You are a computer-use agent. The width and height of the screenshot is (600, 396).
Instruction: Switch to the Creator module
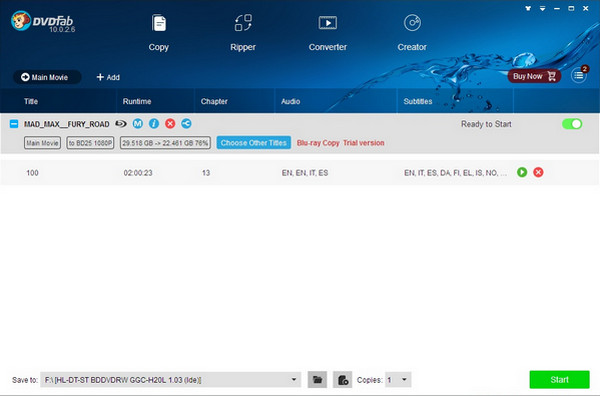coord(412,33)
